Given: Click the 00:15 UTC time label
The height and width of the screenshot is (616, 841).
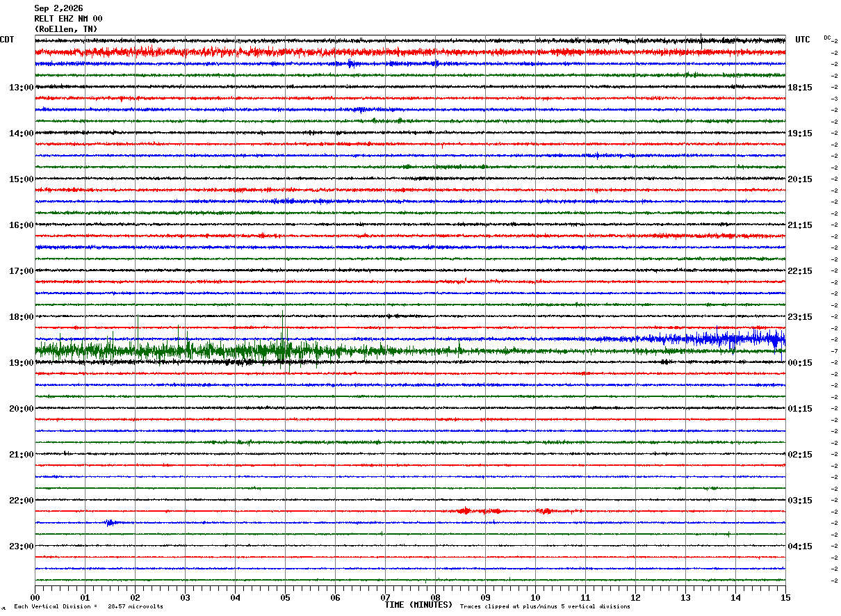Looking at the screenshot, I should coord(800,363).
